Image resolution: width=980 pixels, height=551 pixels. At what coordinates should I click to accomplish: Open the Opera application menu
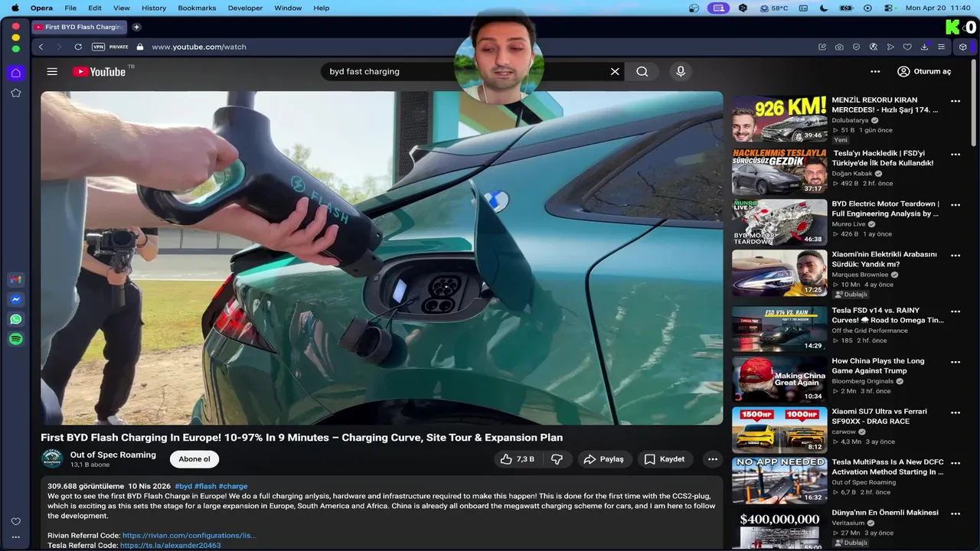(x=41, y=8)
